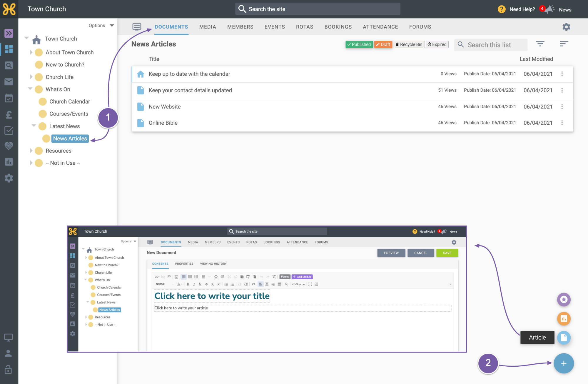Click the filter list icon beside Search this list
Screen dimensions: 588x384
[x=540, y=44]
